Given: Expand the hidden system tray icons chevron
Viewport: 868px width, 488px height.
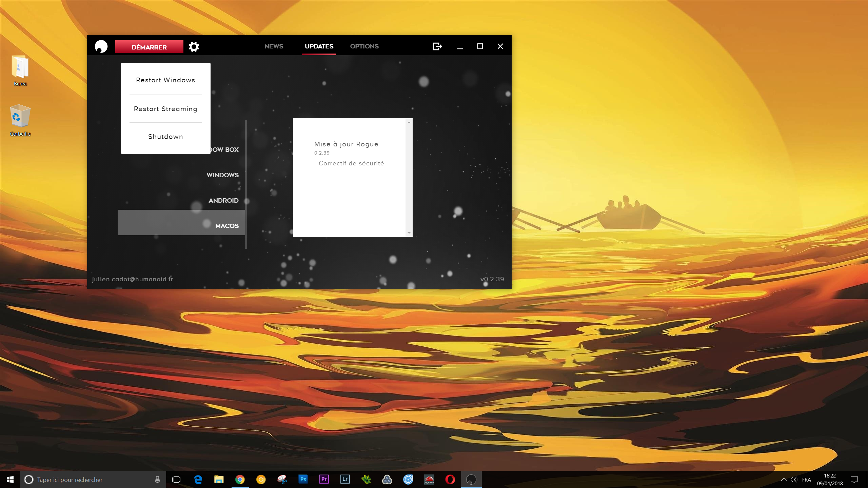Looking at the screenshot, I should (x=784, y=479).
